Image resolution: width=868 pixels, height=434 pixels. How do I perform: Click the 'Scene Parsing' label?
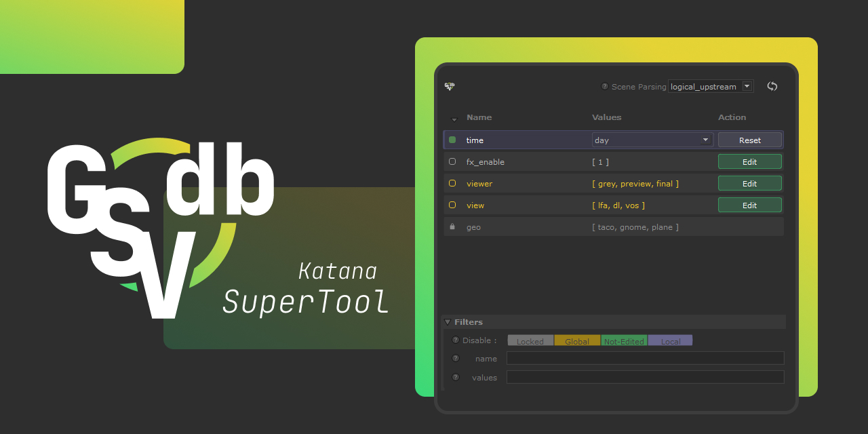(639, 87)
